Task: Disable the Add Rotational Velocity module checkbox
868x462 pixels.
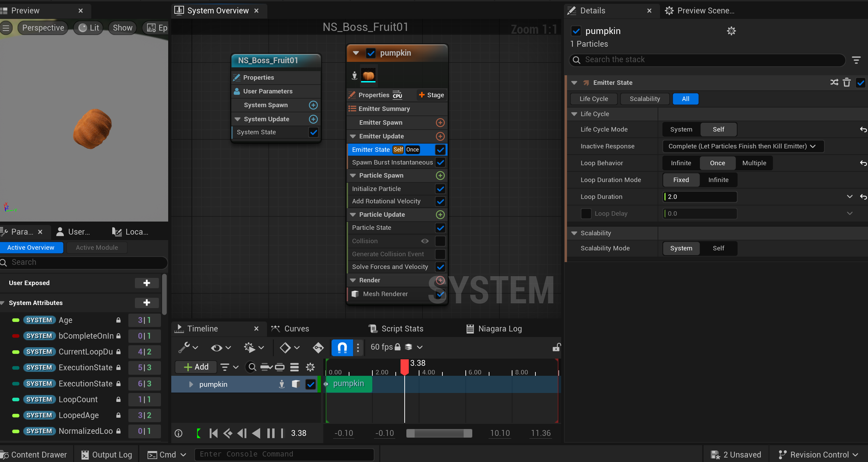Action: pyautogui.click(x=440, y=201)
